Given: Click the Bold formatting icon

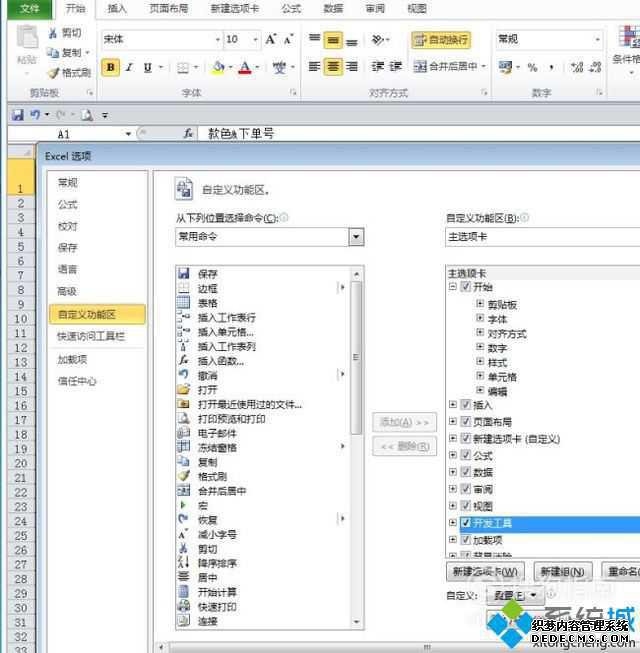Looking at the screenshot, I should coord(111,67).
